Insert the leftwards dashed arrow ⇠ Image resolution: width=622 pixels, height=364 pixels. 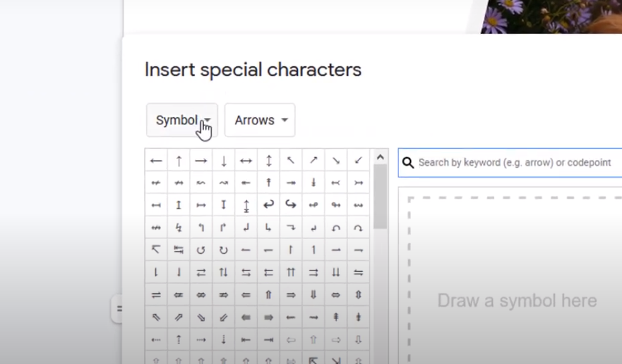coord(157,339)
